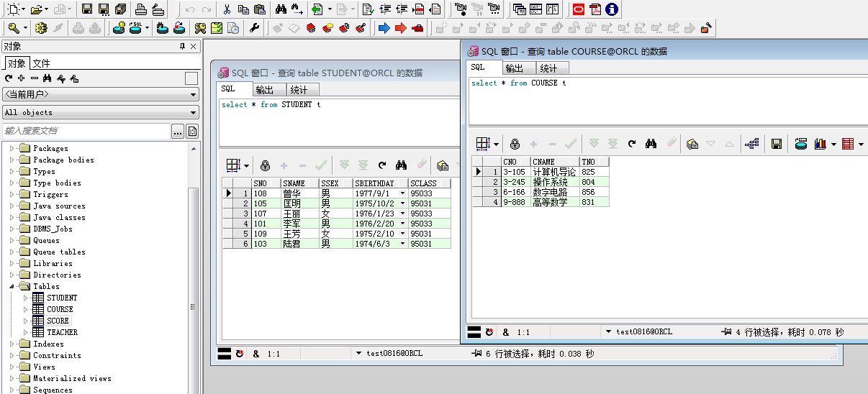Screen dimensions: 868x394
Task: Click the preferences wrench icon
Action: tap(254, 28)
